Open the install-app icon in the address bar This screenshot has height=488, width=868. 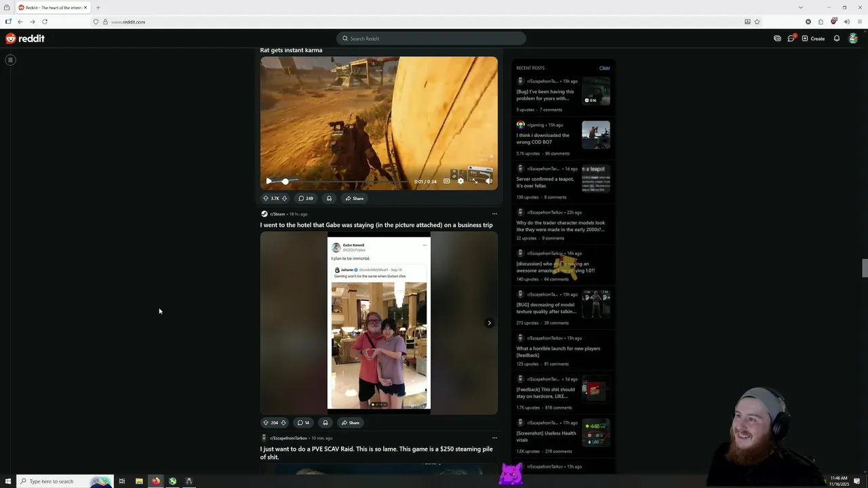(747, 22)
